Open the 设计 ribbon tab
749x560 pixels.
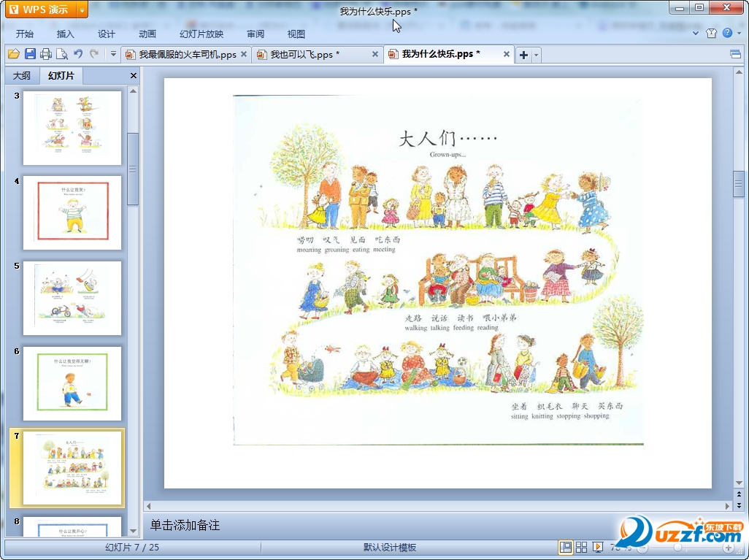[x=107, y=34]
